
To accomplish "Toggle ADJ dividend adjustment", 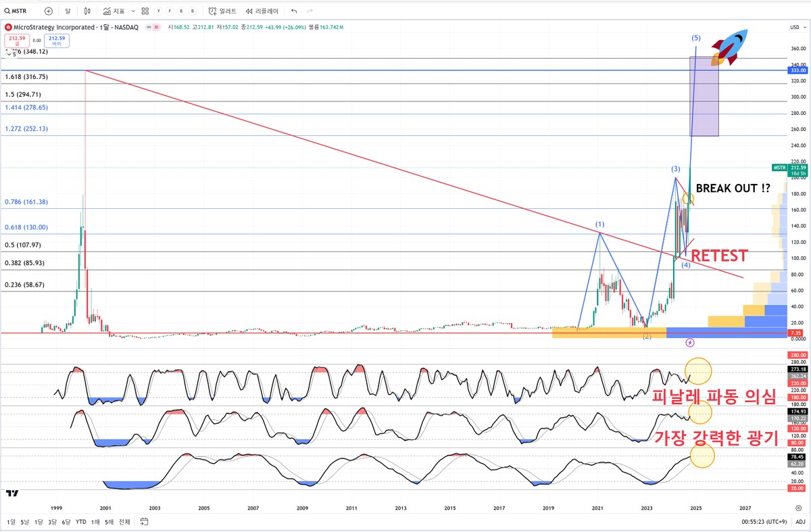I will (800, 522).
